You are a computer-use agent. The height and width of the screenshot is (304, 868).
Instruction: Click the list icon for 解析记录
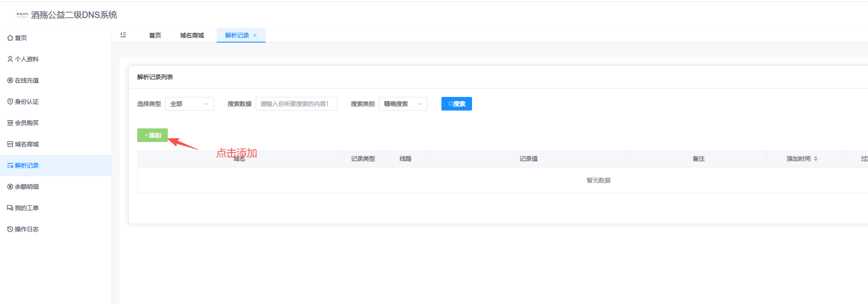[10, 165]
